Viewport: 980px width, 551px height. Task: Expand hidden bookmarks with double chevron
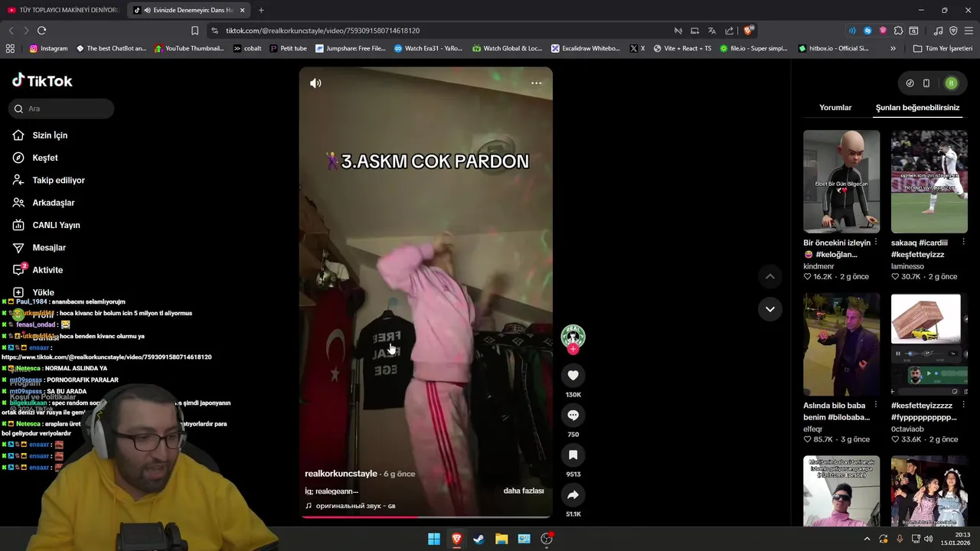pyautogui.click(x=893, y=48)
